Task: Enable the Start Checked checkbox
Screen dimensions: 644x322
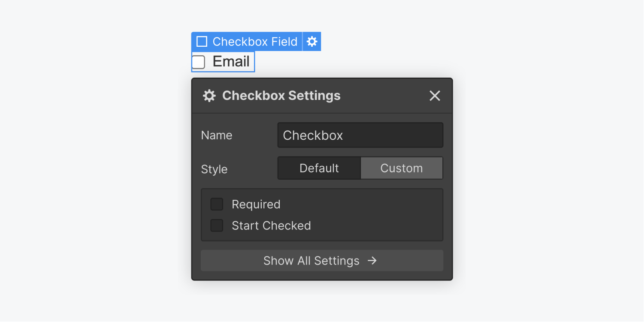Action: coord(217,226)
